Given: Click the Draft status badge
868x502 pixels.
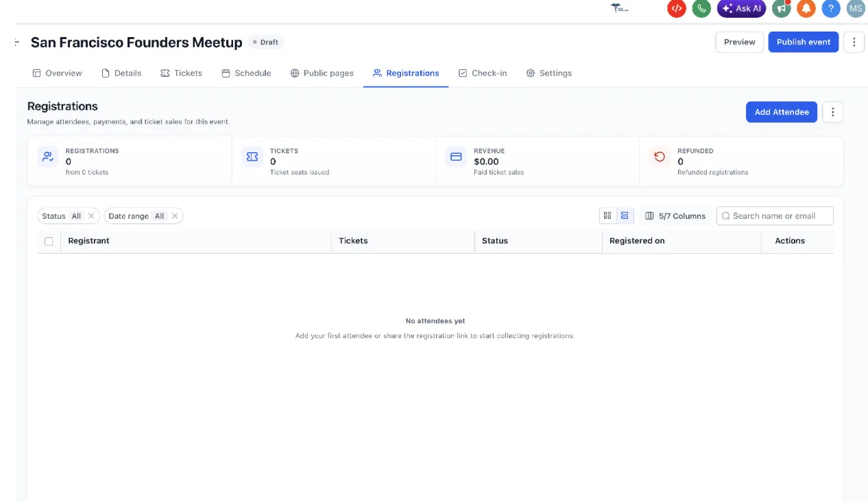Looking at the screenshot, I should pyautogui.click(x=266, y=43).
